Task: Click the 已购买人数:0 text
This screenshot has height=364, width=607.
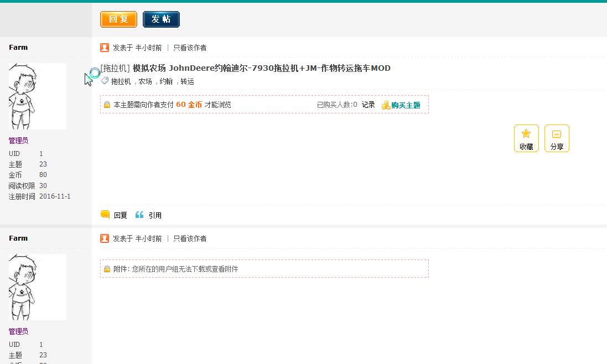Action: pos(337,105)
